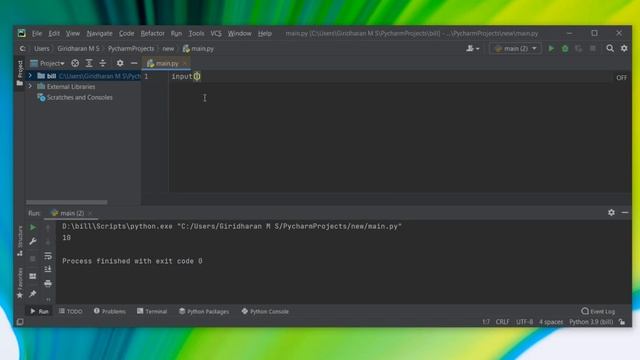This screenshot has height=360, width=640.
Task: Click the green Debug bug icon
Action: [565, 49]
